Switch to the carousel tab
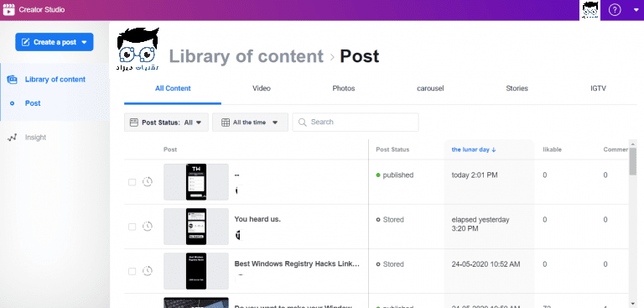 (x=430, y=88)
